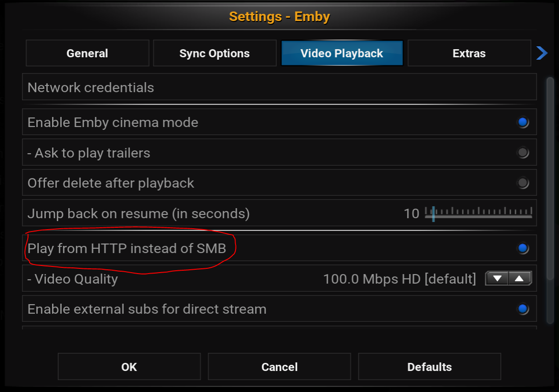Toggle Enable external subs for direct stream
The height and width of the screenshot is (392, 559).
tap(523, 309)
